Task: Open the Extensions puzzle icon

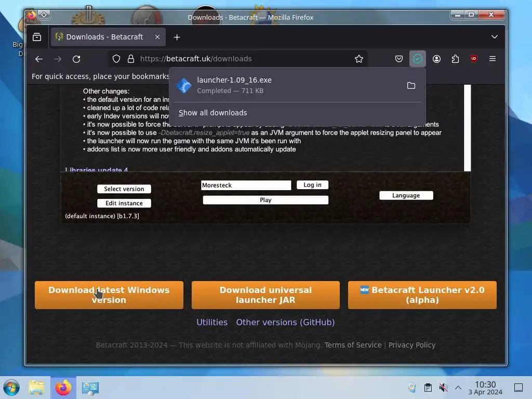Action: pyautogui.click(x=455, y=59)
